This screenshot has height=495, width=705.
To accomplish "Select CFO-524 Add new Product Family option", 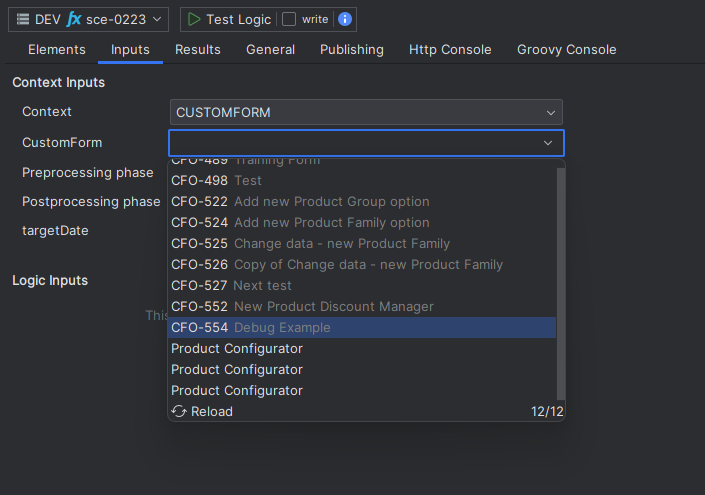I will (x=362, y=223).
